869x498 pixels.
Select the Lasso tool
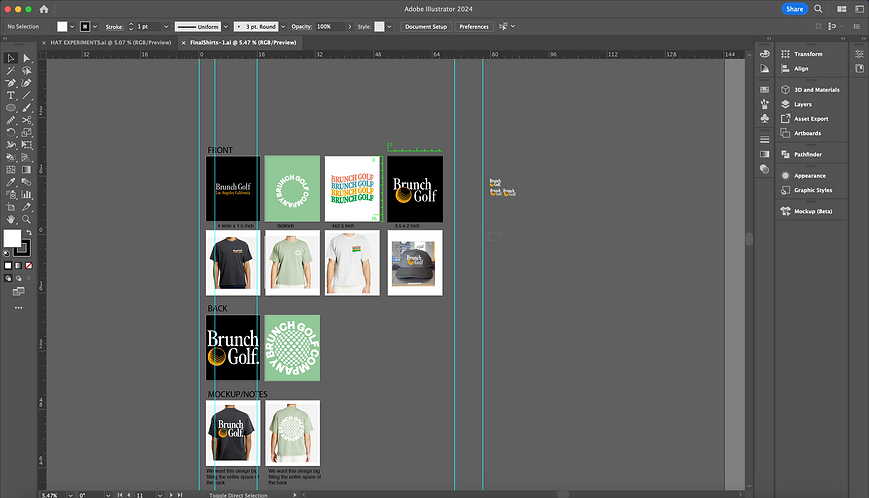click(x=27, y=70)
